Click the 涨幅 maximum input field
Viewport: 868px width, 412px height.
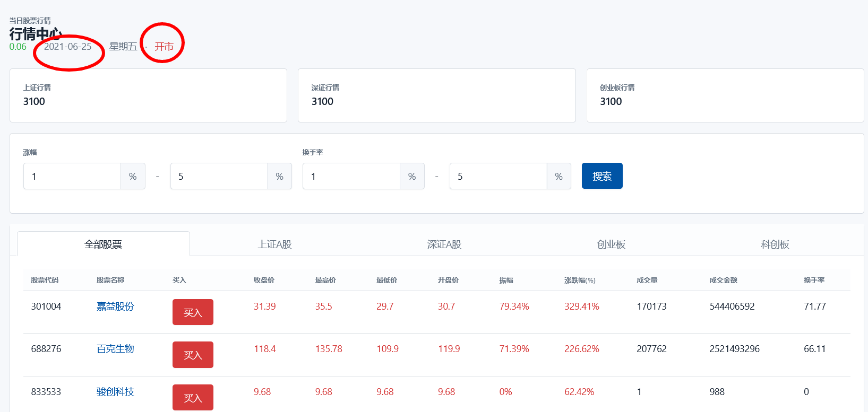tap(219, 176)
